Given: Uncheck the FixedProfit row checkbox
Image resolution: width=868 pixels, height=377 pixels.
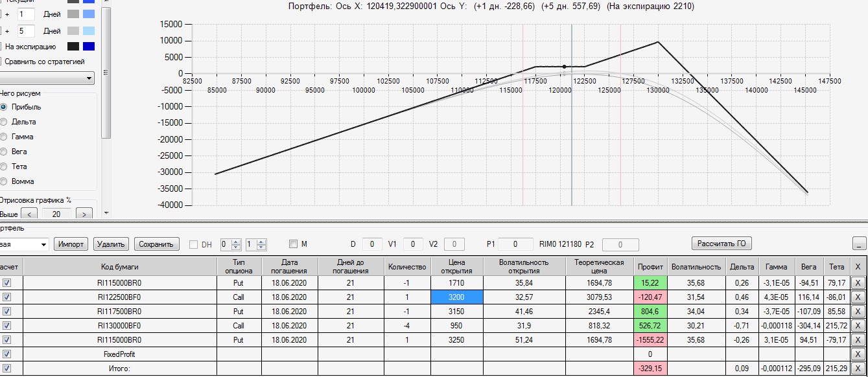Looking at the screenshot, I should tap(7, 354).
